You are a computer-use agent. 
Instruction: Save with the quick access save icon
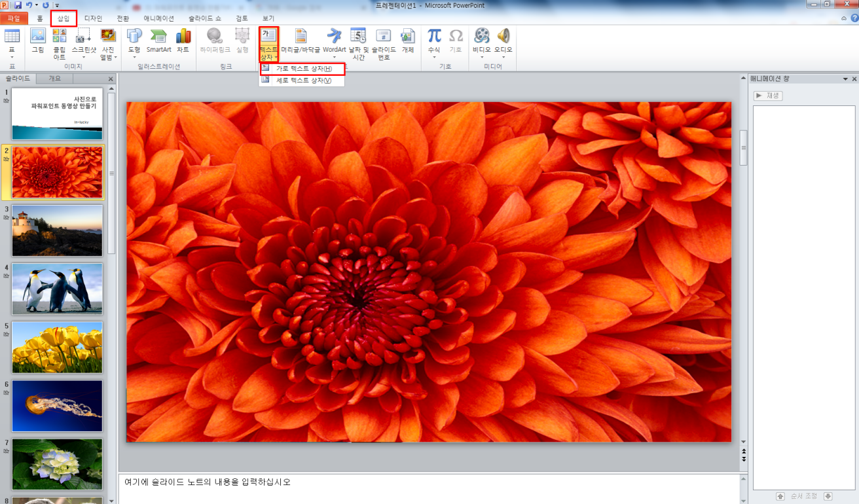click(18, 5)
